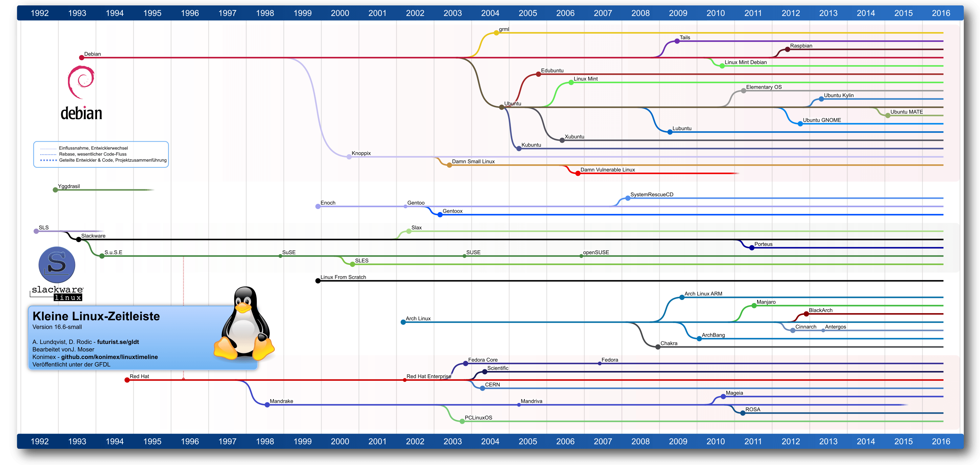Select the Slackware black node

(78, 240)
